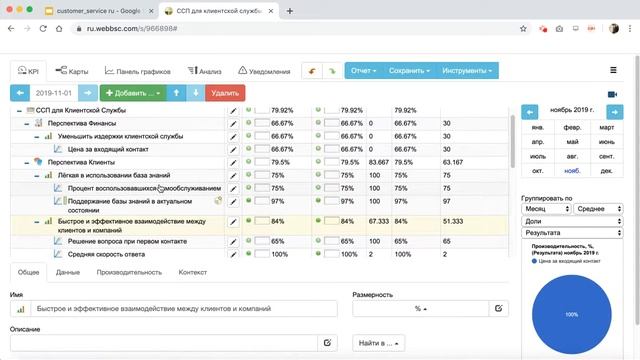640x360 pixels.
Task: Select the Данные tab
Action: [x=68, y=272]
